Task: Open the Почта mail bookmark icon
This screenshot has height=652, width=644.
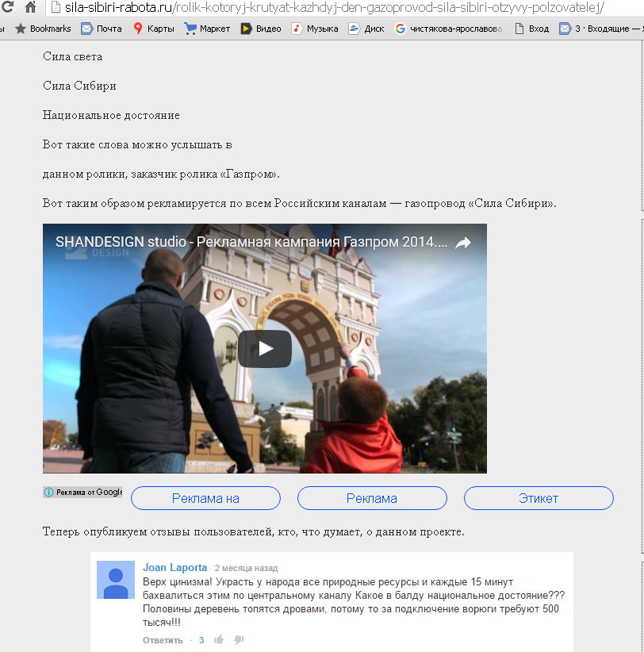Action: point(86,29)
